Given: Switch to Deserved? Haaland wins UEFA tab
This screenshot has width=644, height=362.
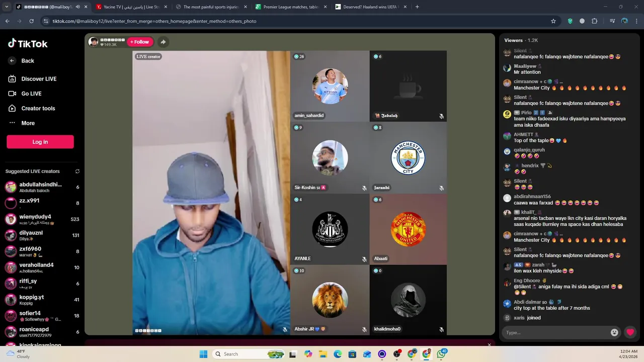Looking at the screenshot, I should 371,7.
